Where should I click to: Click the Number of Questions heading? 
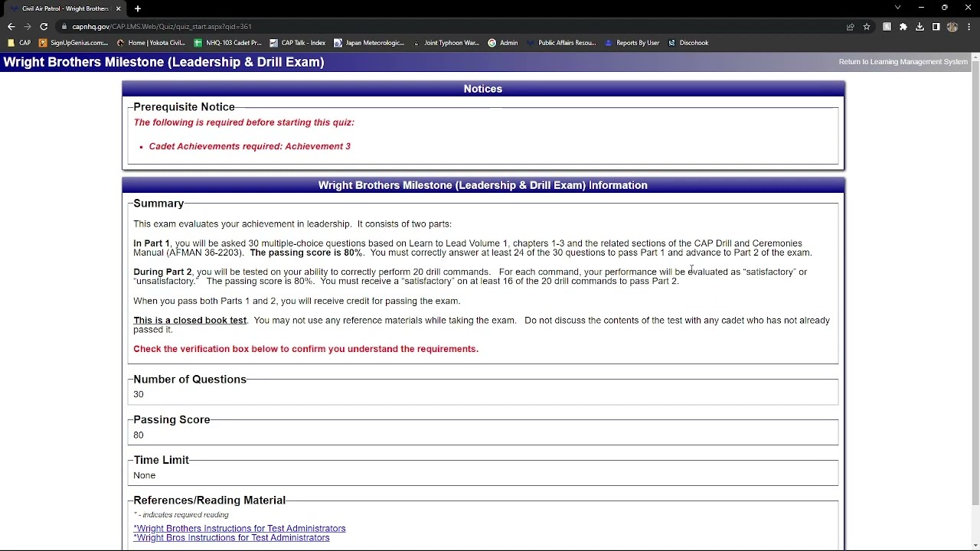190,380
